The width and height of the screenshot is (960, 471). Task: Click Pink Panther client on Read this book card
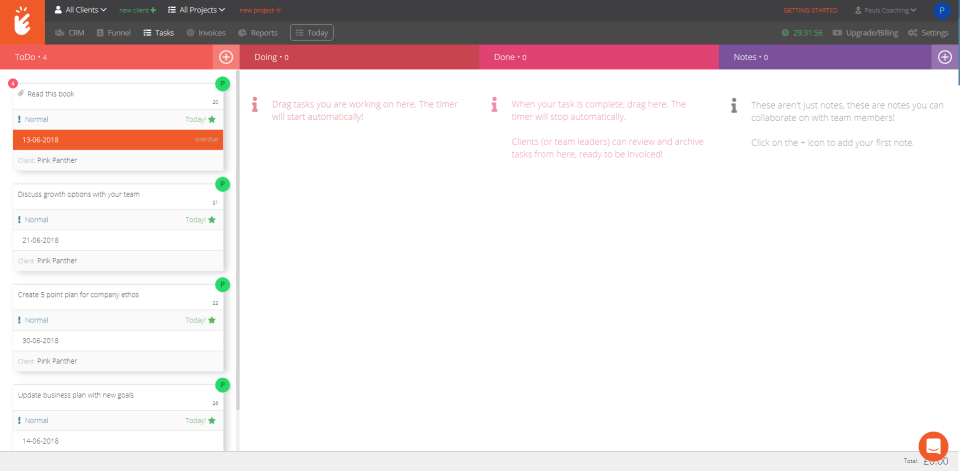pos(57,160)
